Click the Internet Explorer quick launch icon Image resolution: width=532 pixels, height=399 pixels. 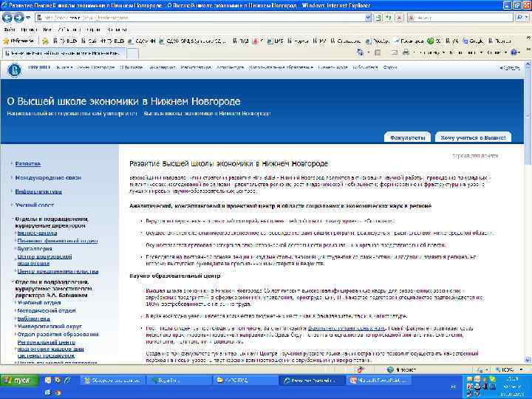pos(67,381)
